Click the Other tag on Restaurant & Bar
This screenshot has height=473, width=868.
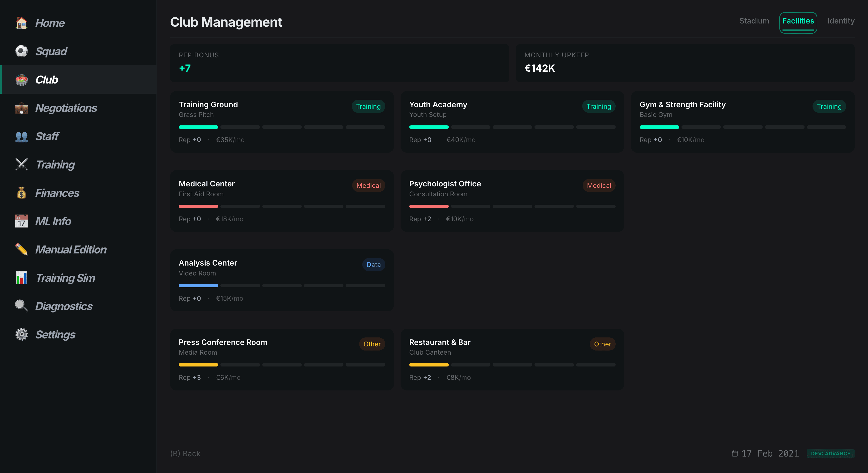[603, 344]
